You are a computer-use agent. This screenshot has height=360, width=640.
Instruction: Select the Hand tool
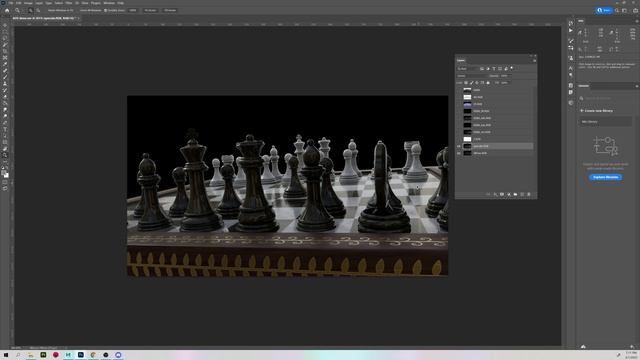[5, 149]
